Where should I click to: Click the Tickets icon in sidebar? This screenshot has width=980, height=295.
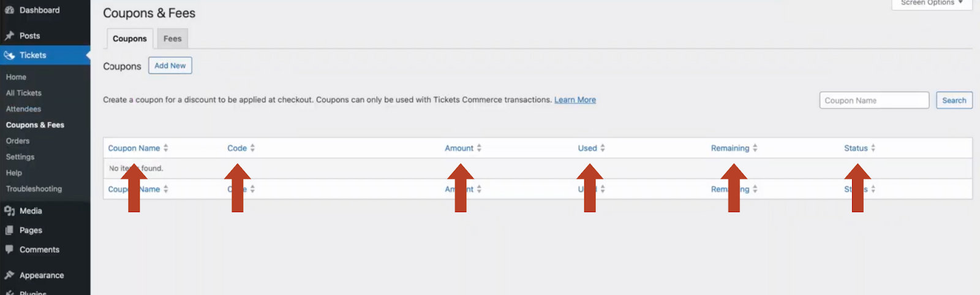point(9,55)
